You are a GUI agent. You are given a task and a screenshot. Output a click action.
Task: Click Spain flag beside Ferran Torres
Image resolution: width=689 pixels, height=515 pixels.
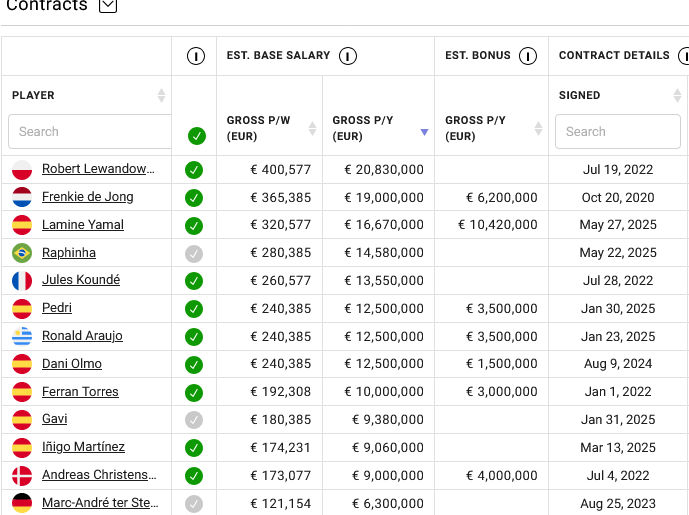pos(22,392)
